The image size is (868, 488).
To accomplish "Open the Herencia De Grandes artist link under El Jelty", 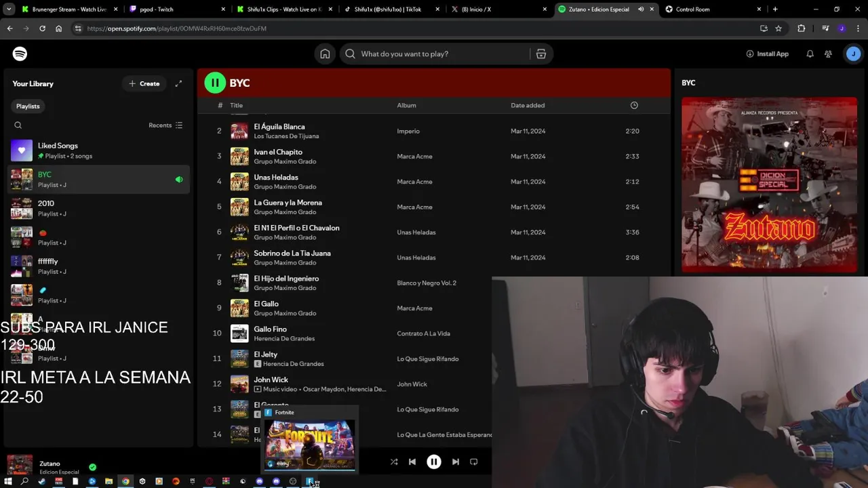I will pos(293,364).
